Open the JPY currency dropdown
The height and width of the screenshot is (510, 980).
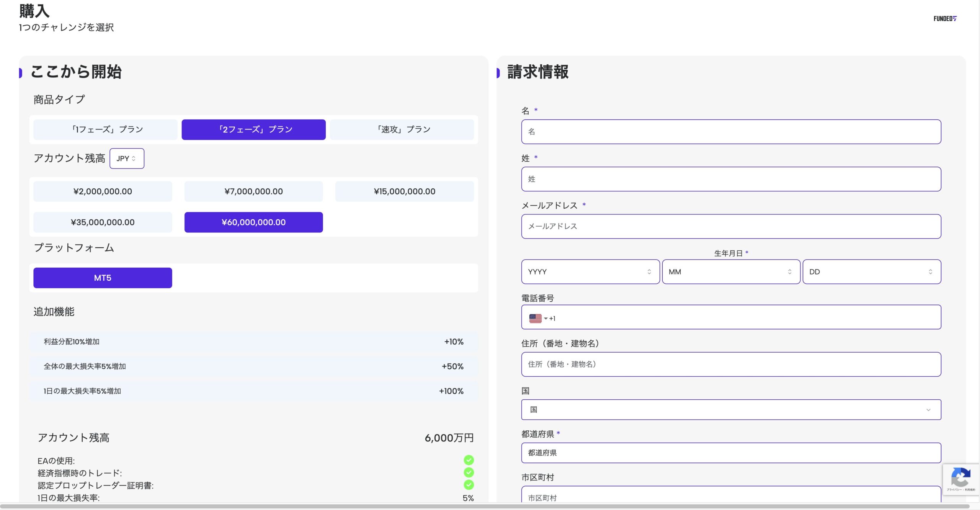(x=127, y=159)
